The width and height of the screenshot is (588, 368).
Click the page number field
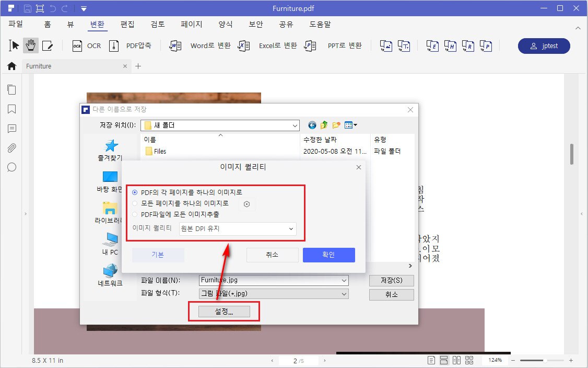pyautogui.click(x=299, y=361)
